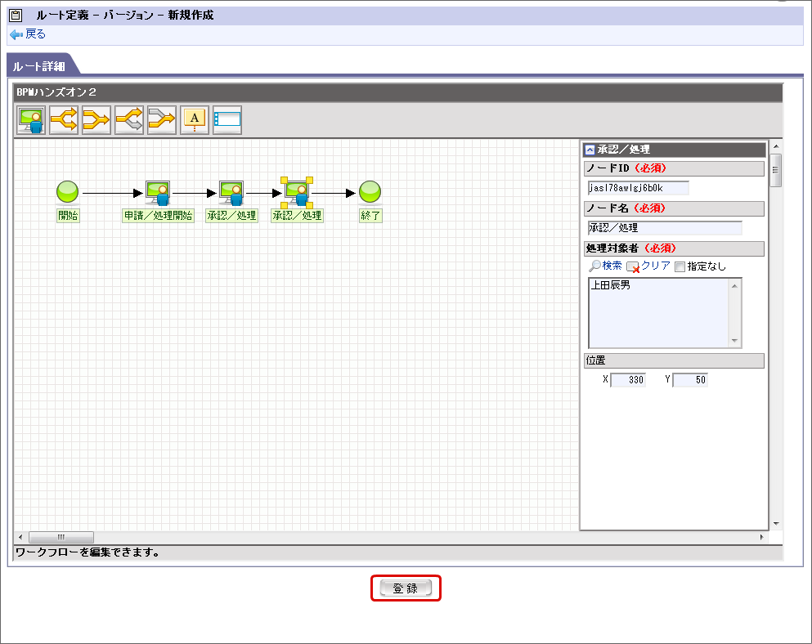Click the ノードID (必須) header

[674, 169]
